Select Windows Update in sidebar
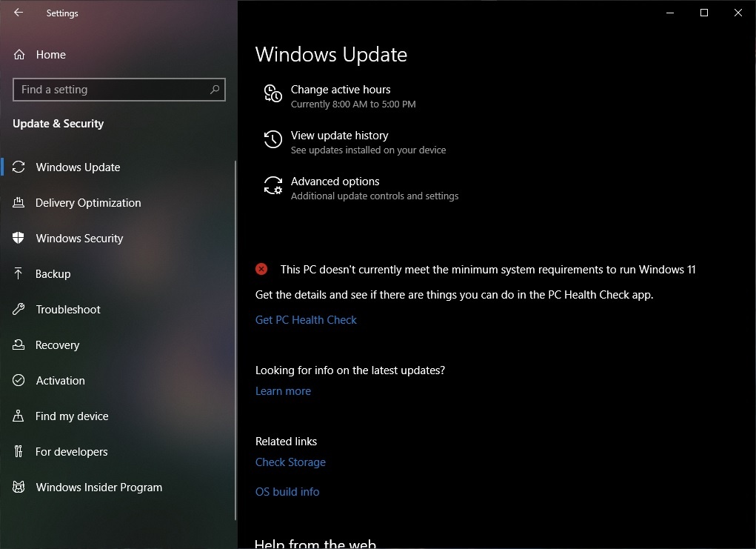This screenshot has height=549, width=756. click(x=118, y=167)
